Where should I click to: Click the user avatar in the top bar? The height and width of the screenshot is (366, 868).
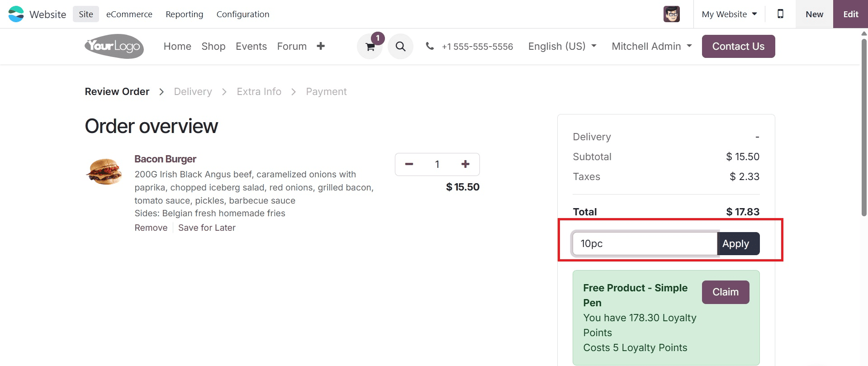671,14
